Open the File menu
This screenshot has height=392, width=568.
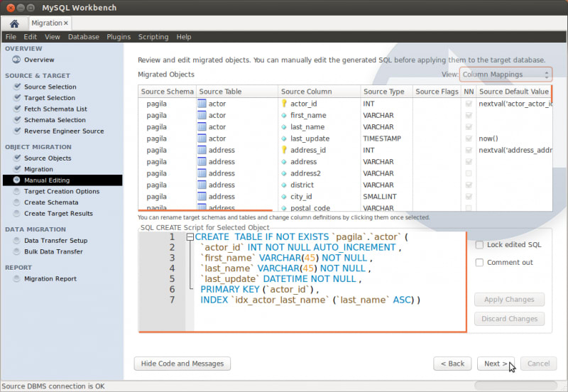coord(11,37)
